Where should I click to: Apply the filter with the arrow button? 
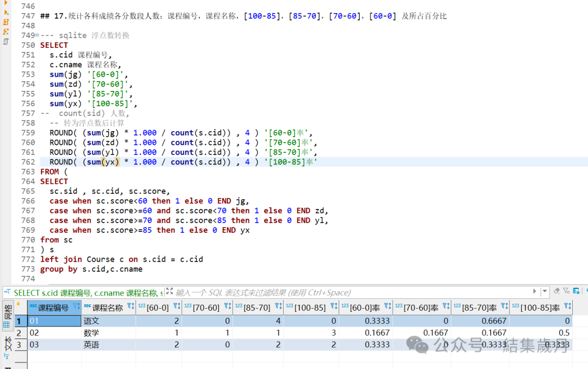(535, 291)
